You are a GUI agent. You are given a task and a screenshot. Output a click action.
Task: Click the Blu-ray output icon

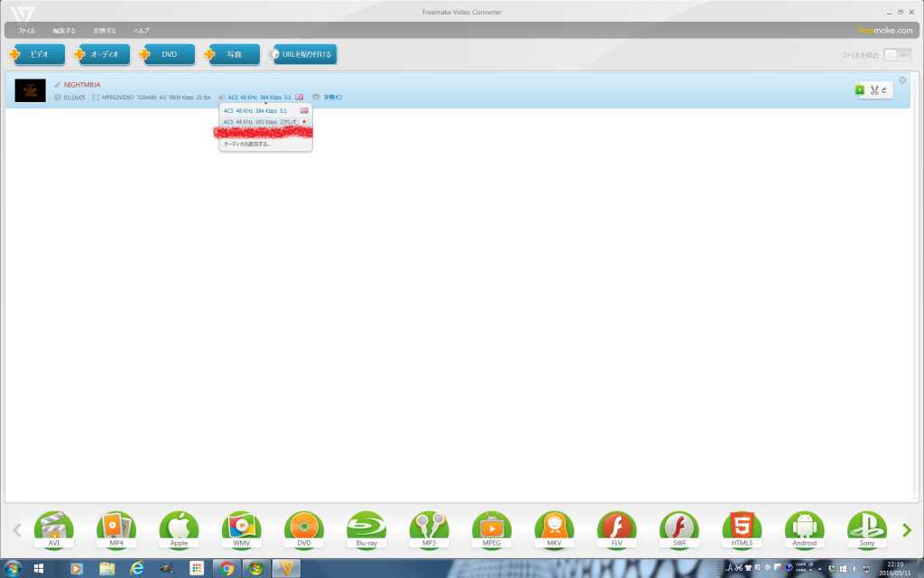tap(366, 529)
